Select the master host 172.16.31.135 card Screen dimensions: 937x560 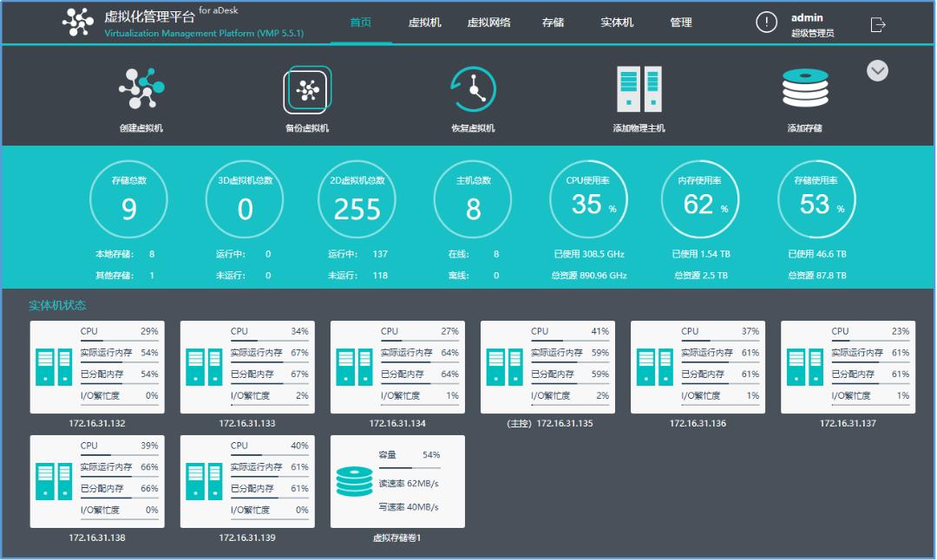(547, 367)
